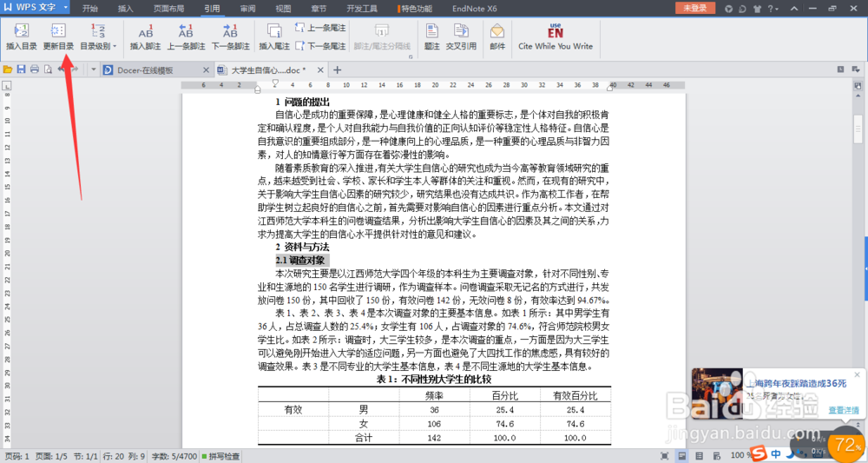This screenshot has height=463, width=868.
Task: Click the 插入目录 icon
Action: click(22, 31)
